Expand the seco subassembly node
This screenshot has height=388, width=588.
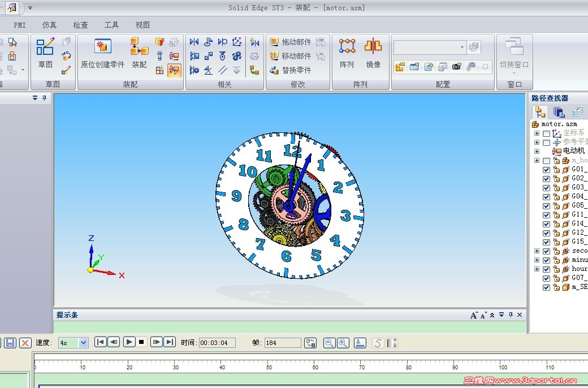point(537,251)
